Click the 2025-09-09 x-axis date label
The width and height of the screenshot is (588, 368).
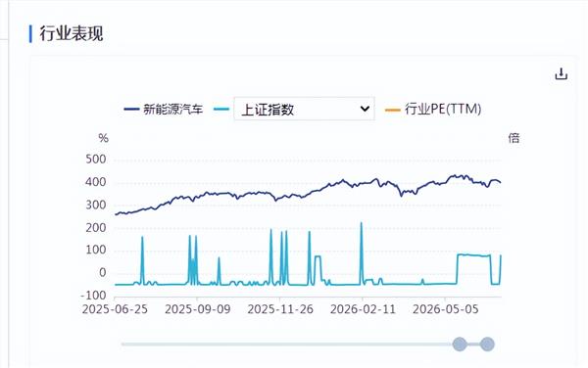coord(198,309)
